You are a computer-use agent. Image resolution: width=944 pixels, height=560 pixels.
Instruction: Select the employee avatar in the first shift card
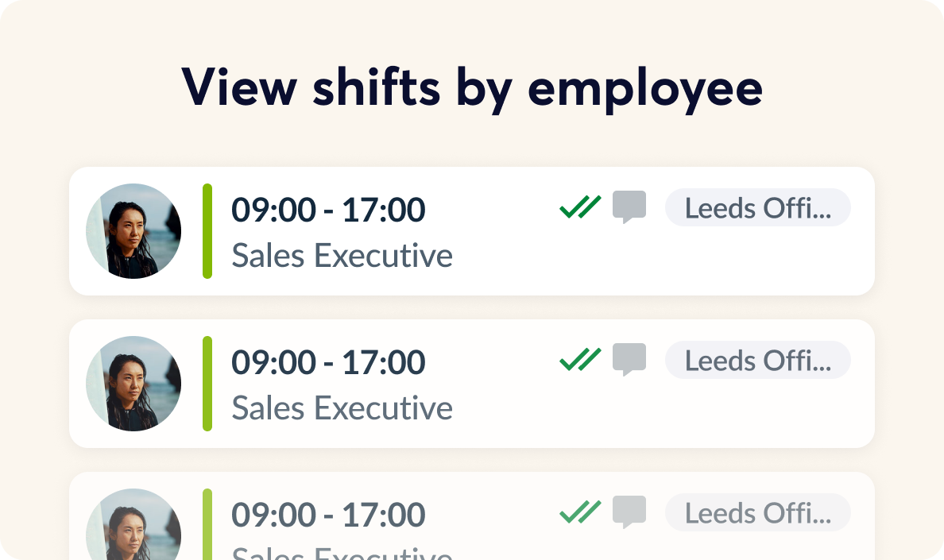133,231
